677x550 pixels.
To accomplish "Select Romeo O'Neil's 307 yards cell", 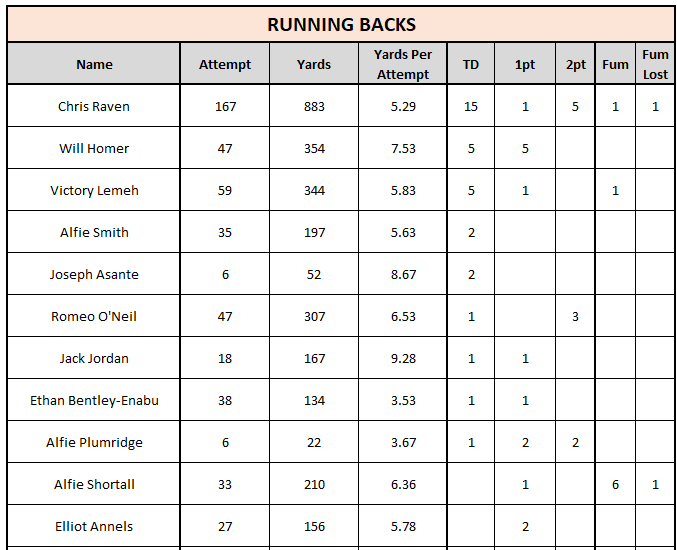I will [314, 317].
